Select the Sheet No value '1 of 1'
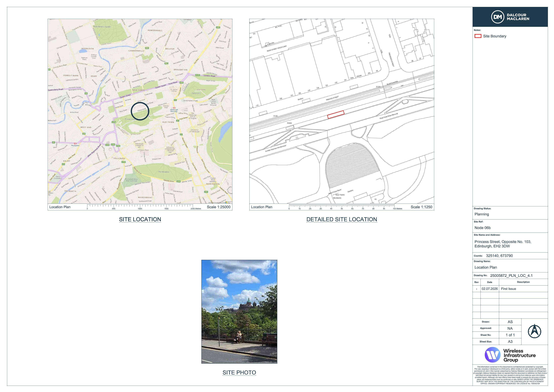 [x=510, y=335]
